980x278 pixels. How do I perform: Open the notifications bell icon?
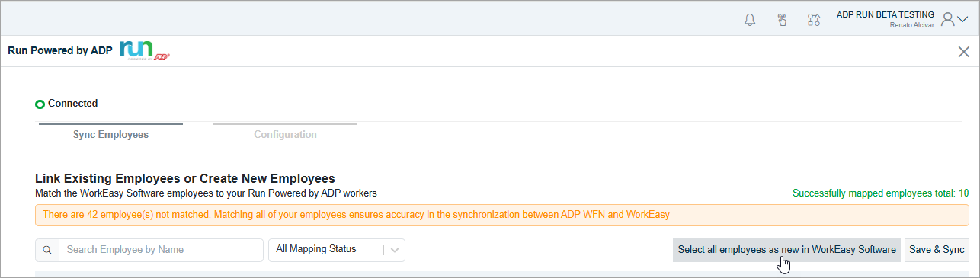click(x=750, y=20)
